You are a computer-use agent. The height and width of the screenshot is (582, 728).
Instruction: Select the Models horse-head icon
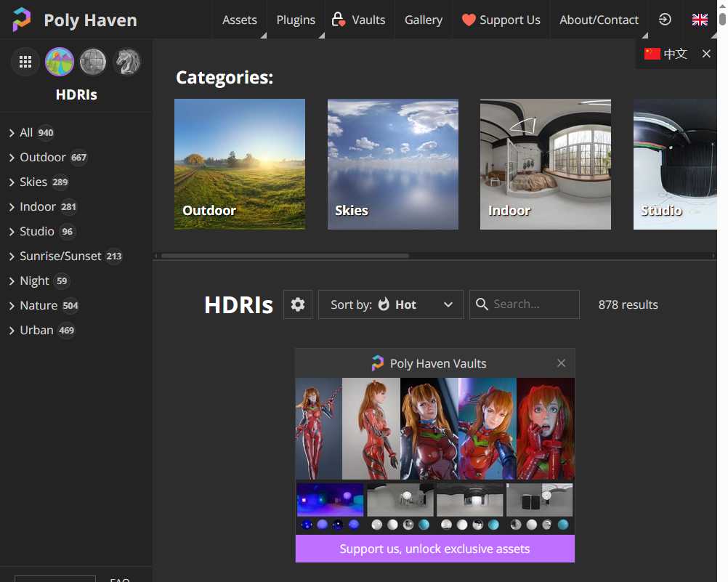pos(128,62)
